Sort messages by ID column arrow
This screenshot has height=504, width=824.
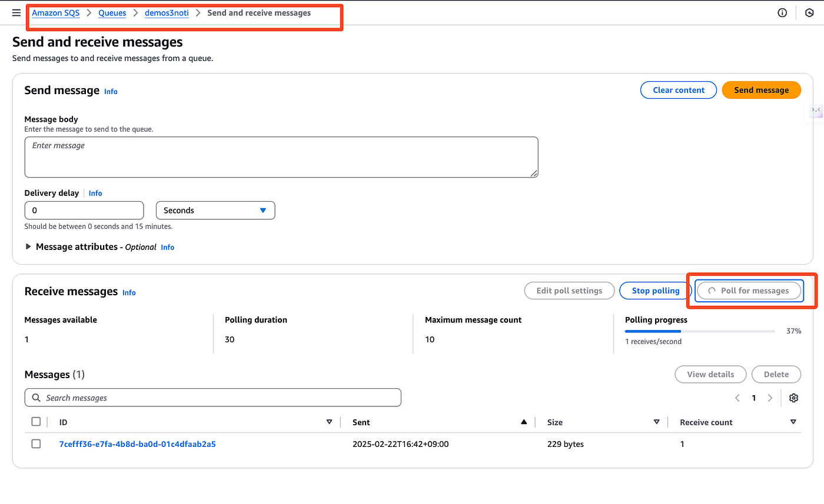coord(330,422)
